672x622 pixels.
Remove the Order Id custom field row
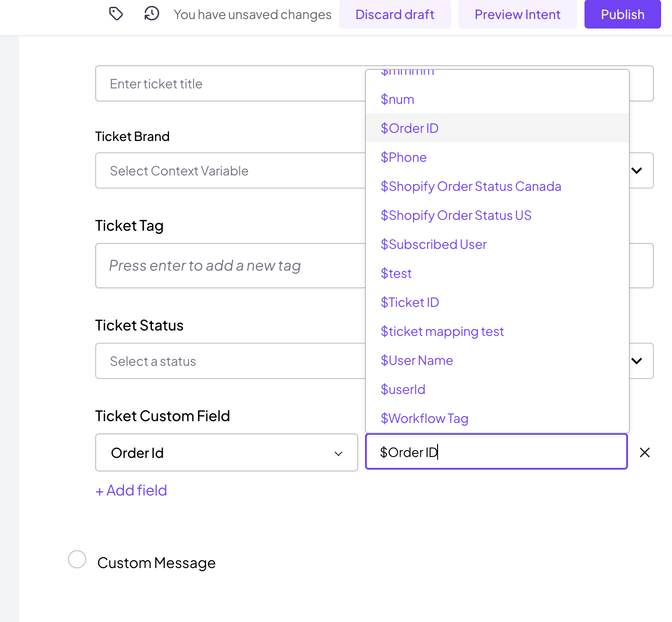pos(645,452)
